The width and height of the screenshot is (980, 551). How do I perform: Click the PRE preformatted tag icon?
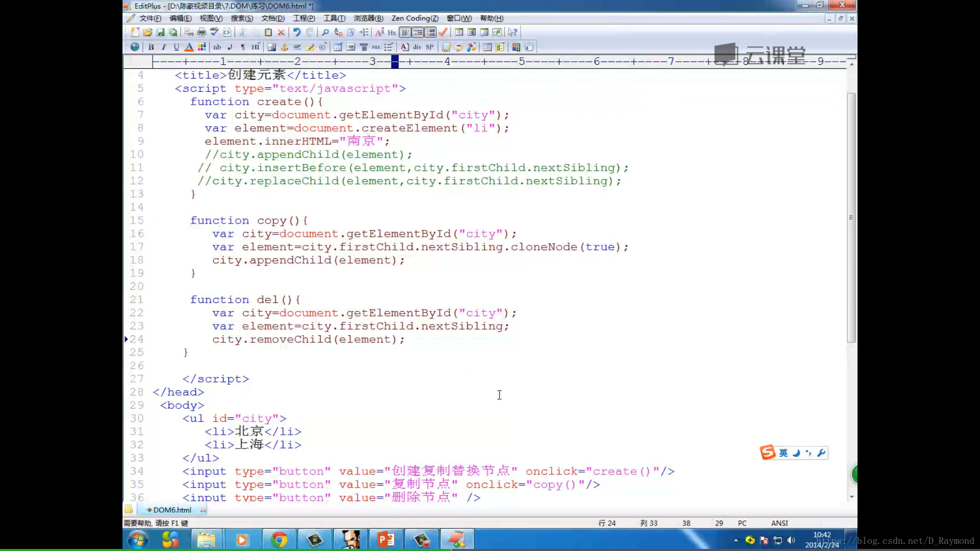coord(376,47)
